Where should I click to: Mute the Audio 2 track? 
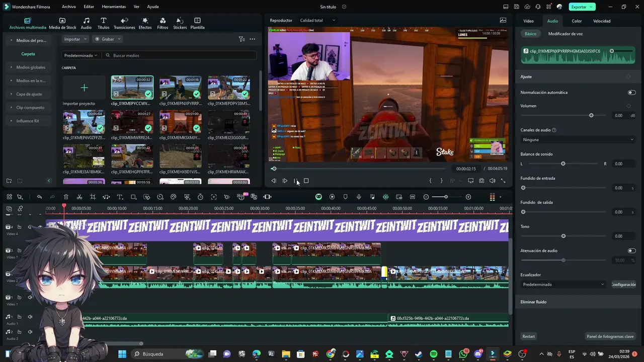pos(30,332)
